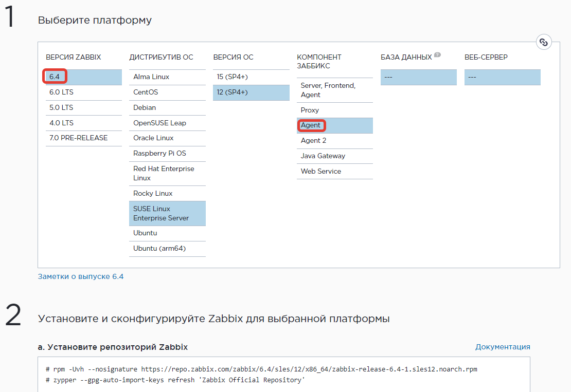The height and width of the screenshot is (392, 571).
Task: Click the copy link chain icon
Action: point(544,42)
